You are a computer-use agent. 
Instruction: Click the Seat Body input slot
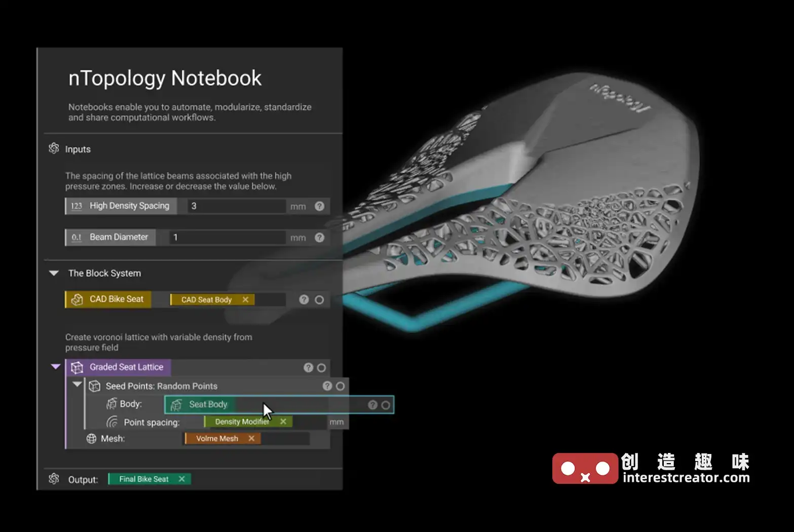(279, 404)
